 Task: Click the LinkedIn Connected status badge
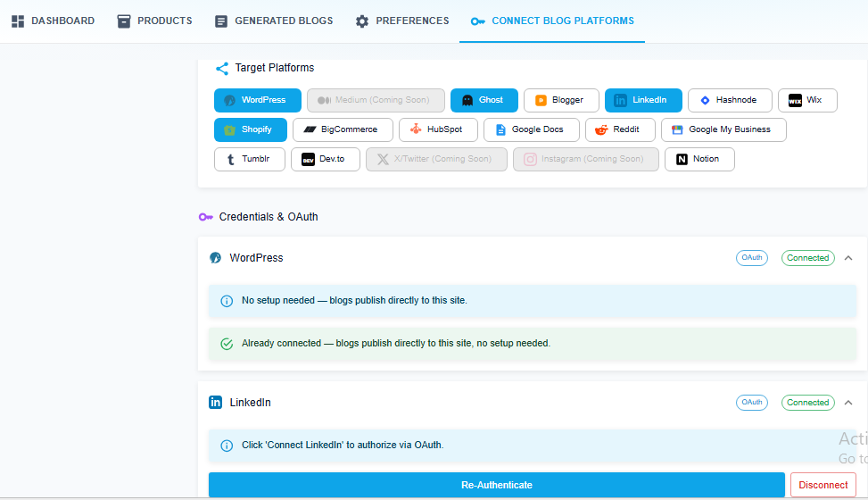pos(807,403)
